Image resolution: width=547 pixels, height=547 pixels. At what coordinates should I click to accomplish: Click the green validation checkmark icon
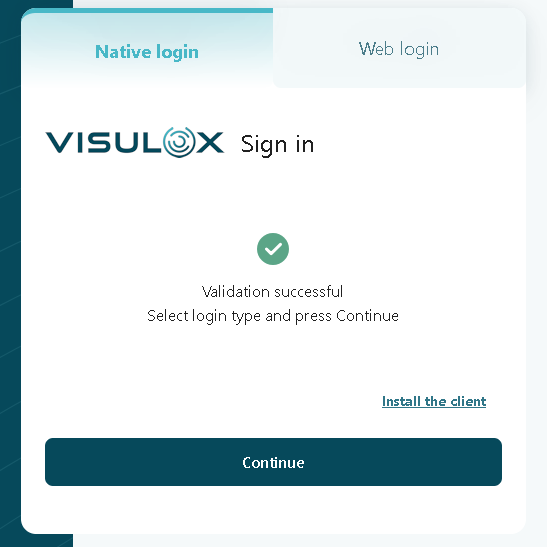click(x=273, y=249)
